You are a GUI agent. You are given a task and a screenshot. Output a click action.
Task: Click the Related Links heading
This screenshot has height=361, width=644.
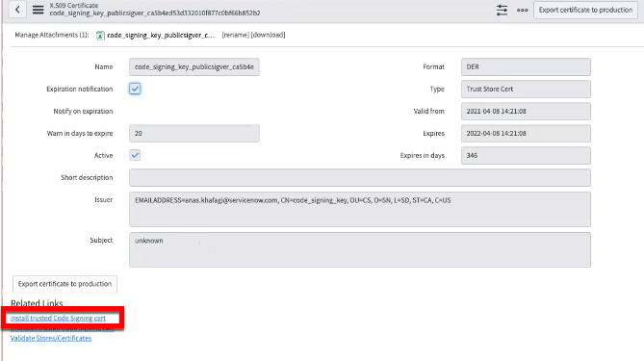point(37,303)
